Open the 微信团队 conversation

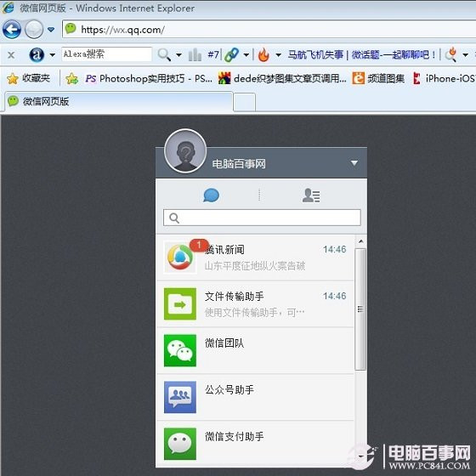[255, 351]
